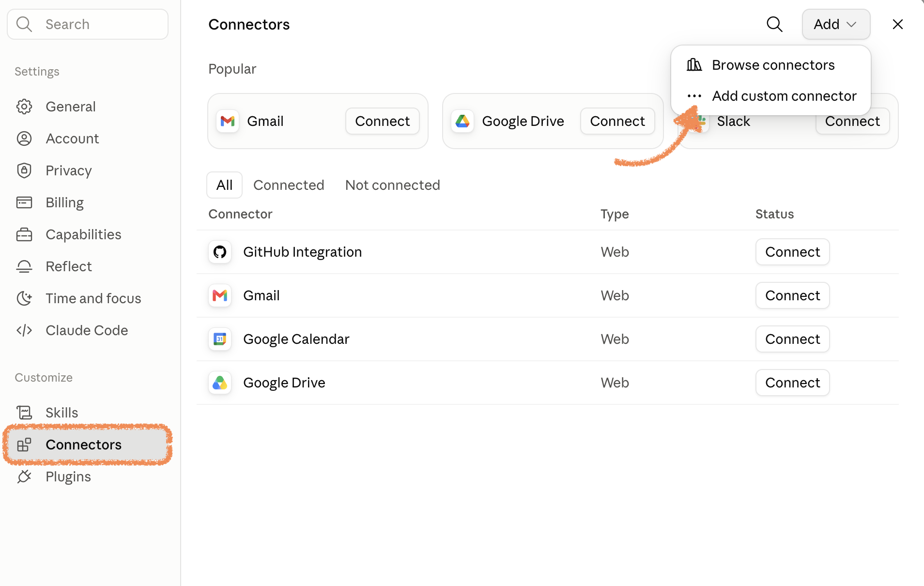Connect Google Drive in the connector table
This screenshot has width=924, height=586.
(793, 383)
